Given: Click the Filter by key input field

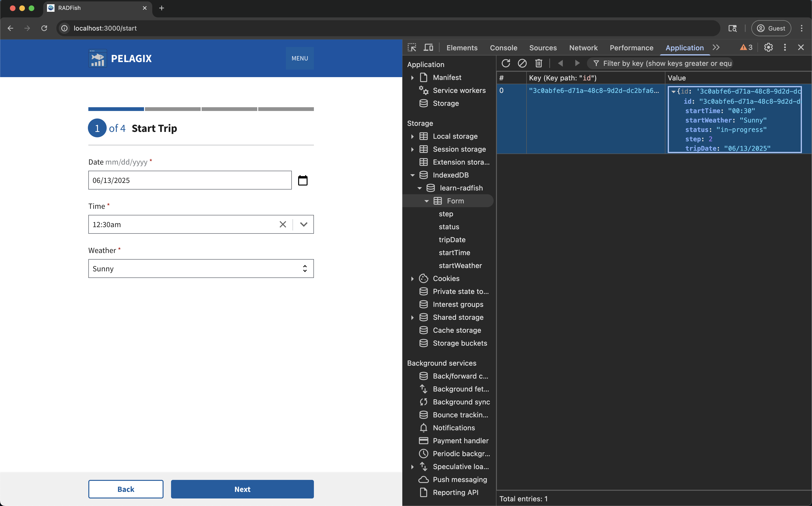Looking at the screenshot, I should click(x=666, y=63).
